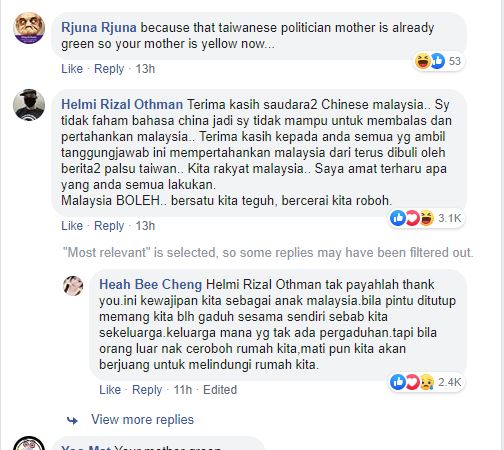The height and width of the screenshot is (450, 504).
Task: Like Heah Bee Cheng's reply
Action: tap(110, 390)
